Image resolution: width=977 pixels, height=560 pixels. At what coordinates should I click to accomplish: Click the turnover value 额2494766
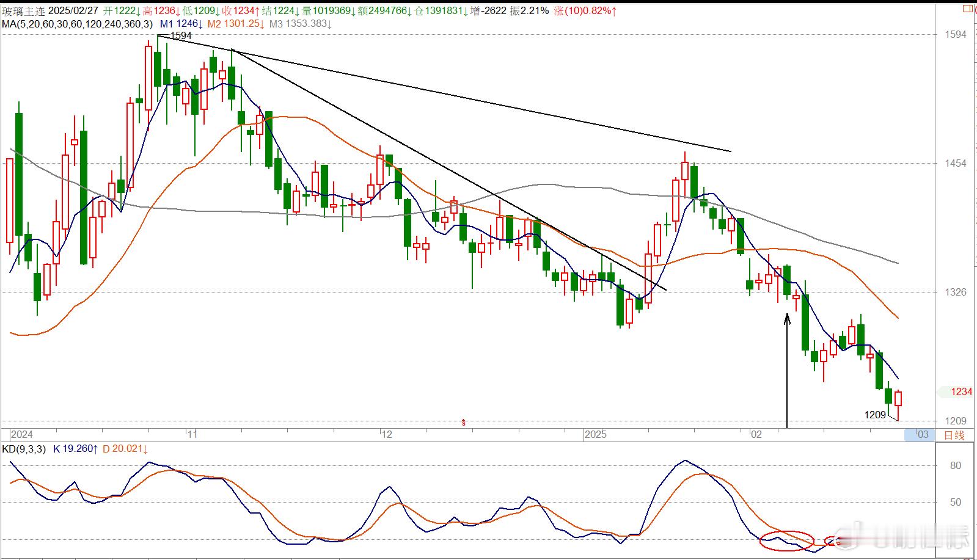pyautogui.click(x=384, y=11)
